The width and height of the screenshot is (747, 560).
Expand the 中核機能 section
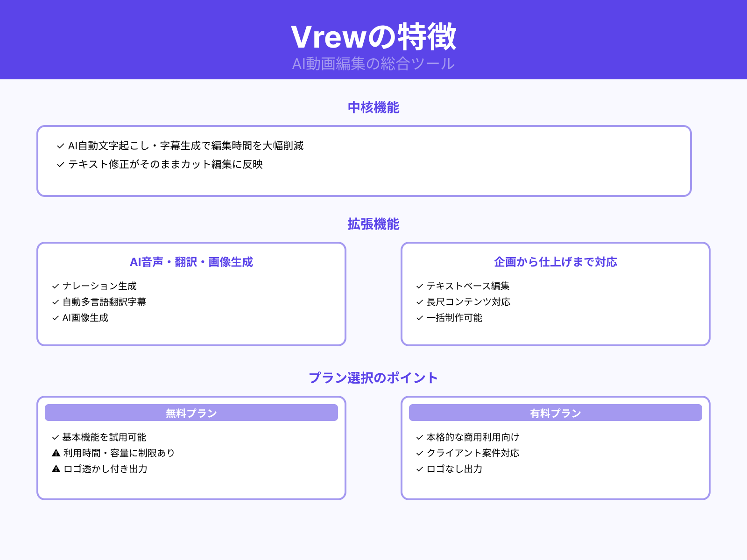click(373, 108)
